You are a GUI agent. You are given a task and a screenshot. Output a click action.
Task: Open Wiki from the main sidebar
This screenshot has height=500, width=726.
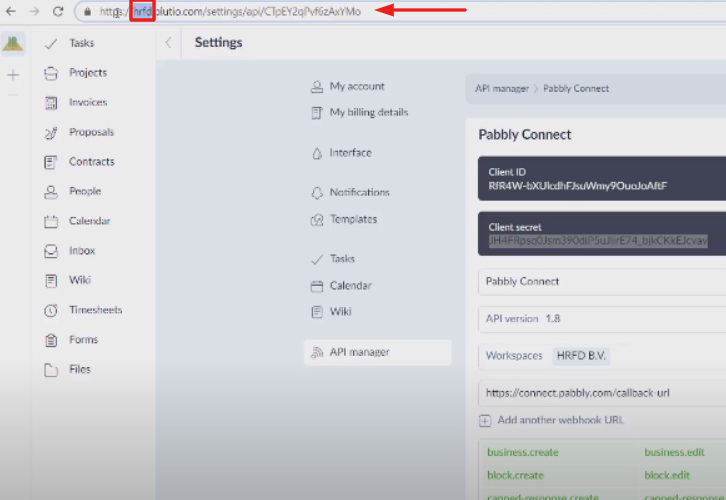pos(80,280)
